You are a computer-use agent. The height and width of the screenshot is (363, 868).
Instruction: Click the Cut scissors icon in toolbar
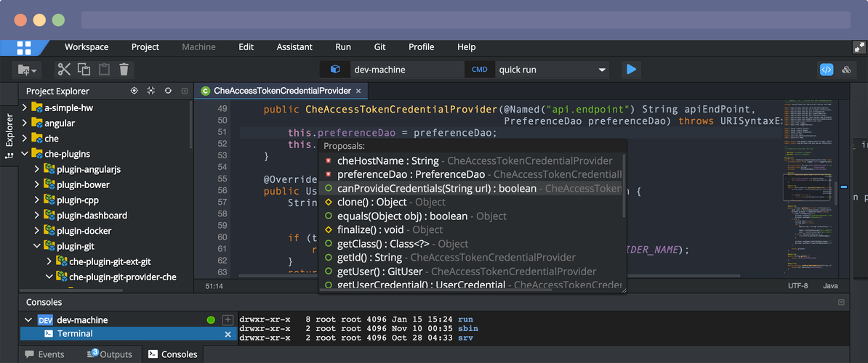(64, 70)
